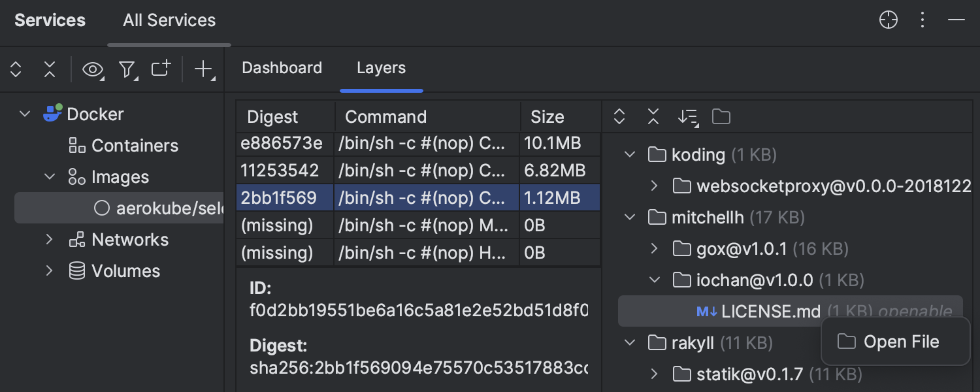Expand all folders in layer file tree
The image size is (980, 392).
click(x=619, y=117)
